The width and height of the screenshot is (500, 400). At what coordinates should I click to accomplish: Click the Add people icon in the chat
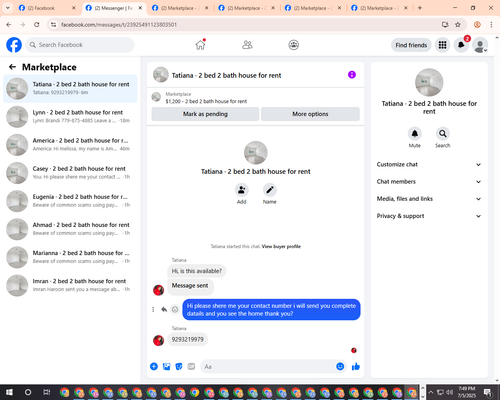click(241, 190)
